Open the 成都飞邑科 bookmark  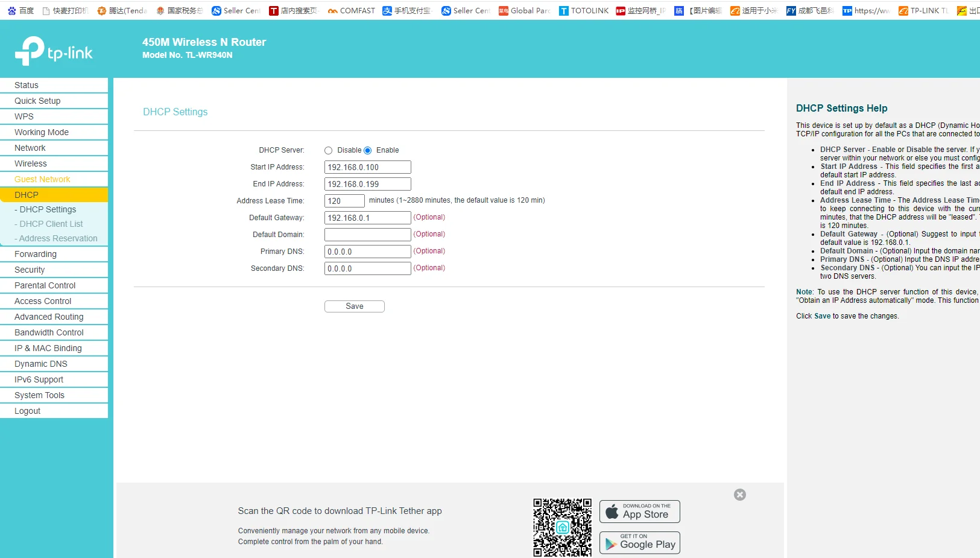[x=811, y=11]
